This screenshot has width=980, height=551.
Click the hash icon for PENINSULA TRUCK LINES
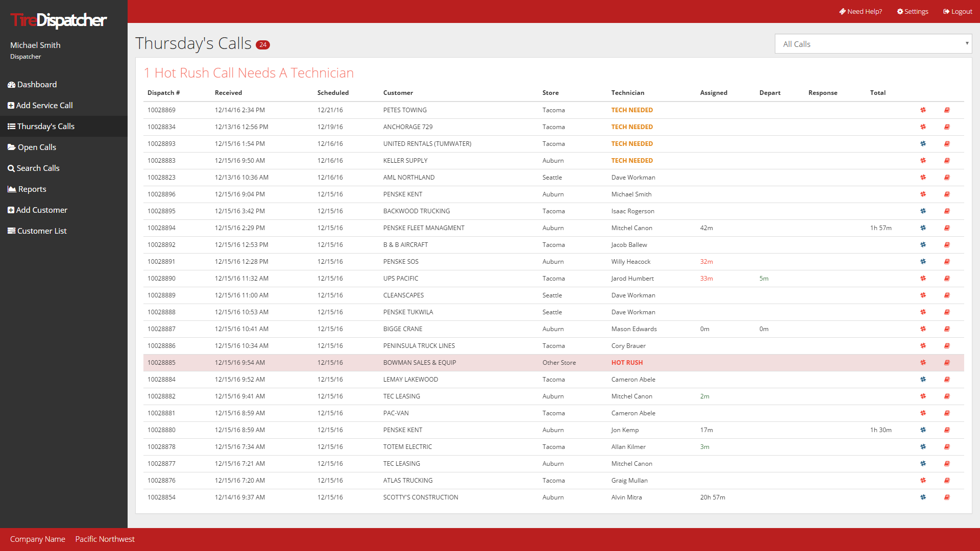(923, 346)
